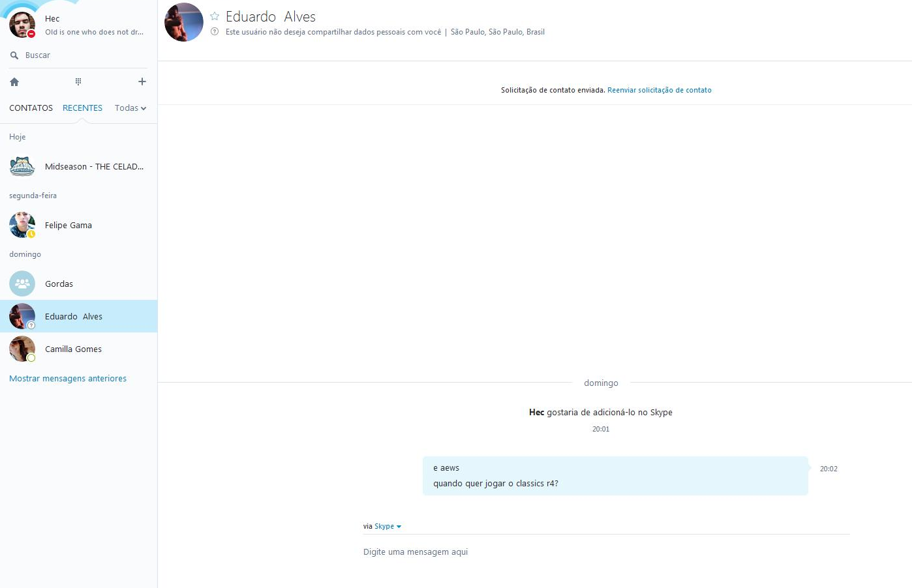
Task: Open the dial pad icon
Action: [x=78, y=81]
